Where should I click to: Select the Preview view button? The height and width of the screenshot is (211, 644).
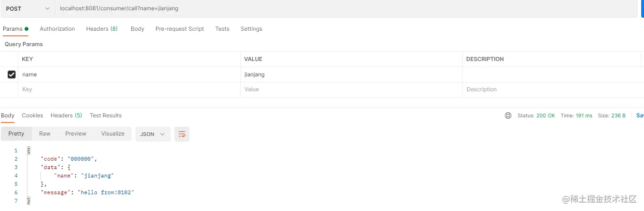click(x=76, y=134)
